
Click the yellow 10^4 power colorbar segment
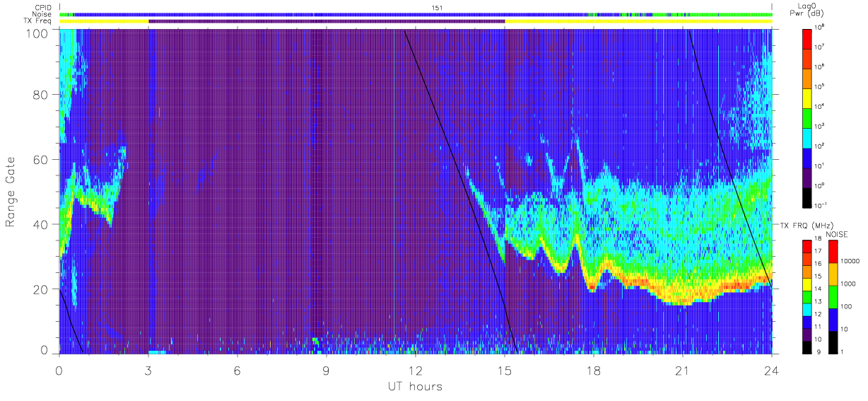(x=807, y=97)
